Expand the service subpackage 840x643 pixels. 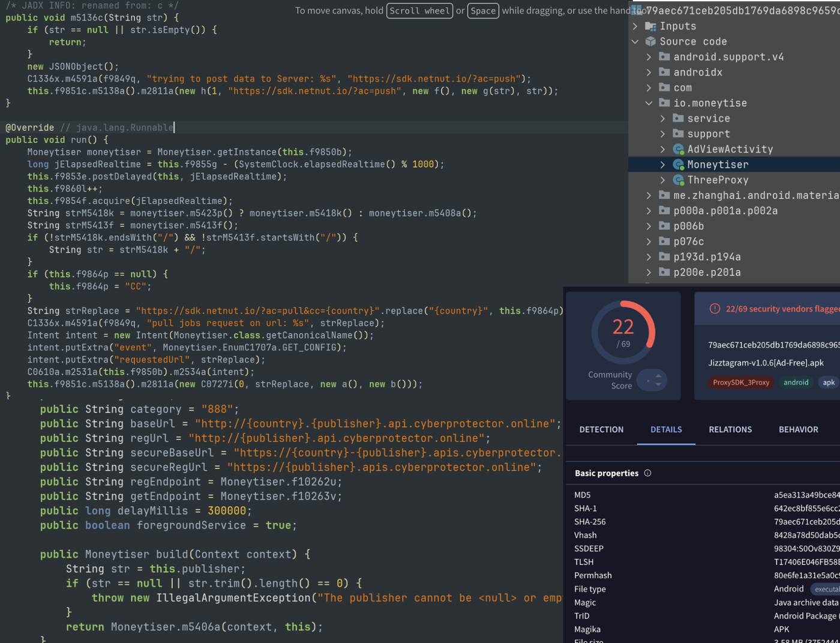pos(663,118)
